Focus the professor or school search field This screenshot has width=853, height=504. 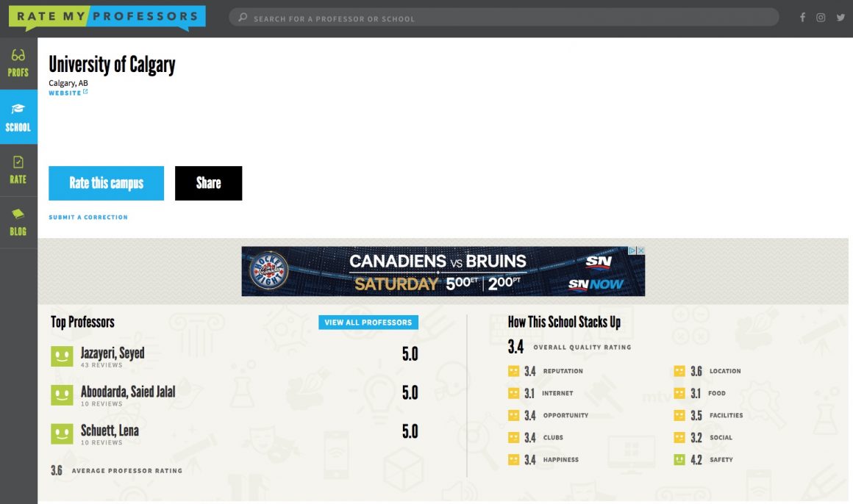(x=507, y=18)
